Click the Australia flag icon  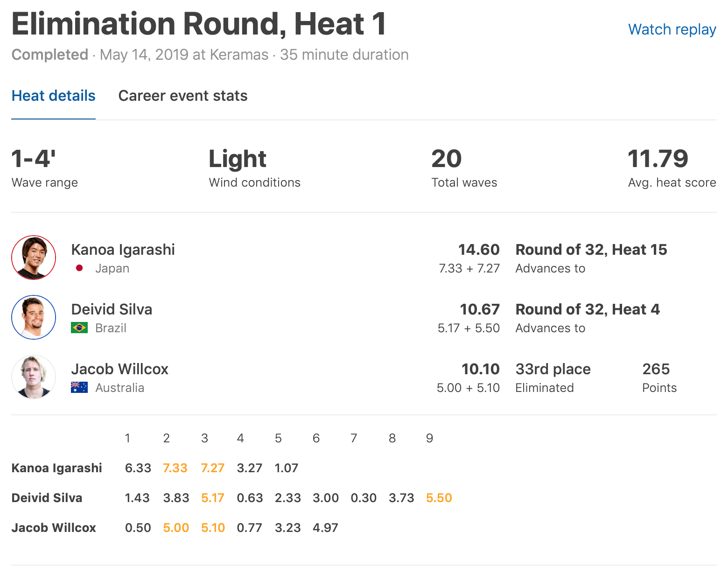coord(79,388)
